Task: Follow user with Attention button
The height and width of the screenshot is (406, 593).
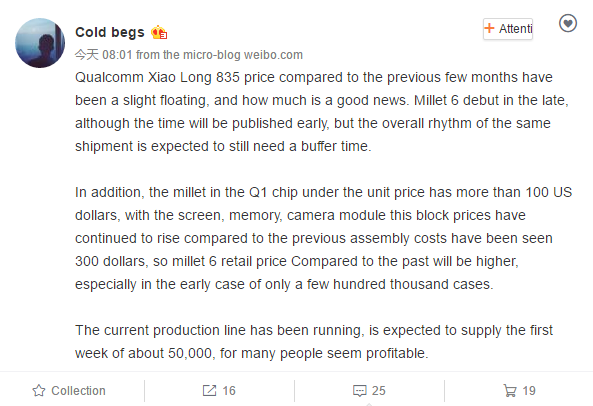Action: [508, 29]
